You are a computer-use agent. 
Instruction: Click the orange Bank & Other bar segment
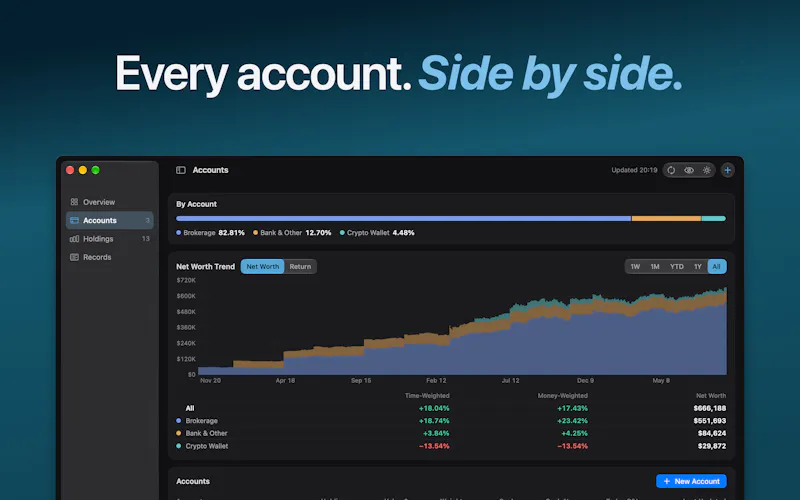[x=666, y=218]
